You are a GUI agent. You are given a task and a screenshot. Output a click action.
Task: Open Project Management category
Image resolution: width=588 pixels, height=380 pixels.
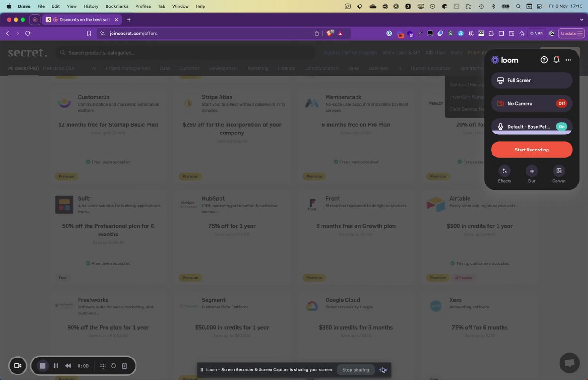coord(128,68)
